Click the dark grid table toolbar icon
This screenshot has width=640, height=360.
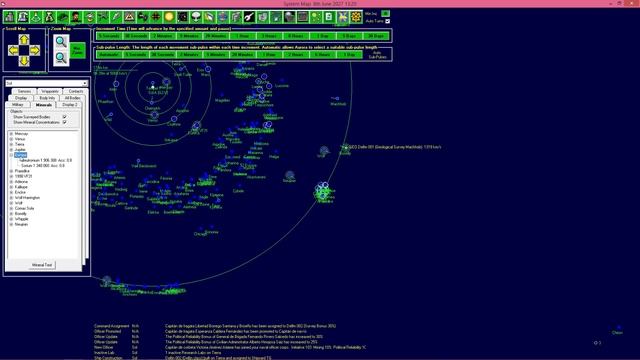302,17
